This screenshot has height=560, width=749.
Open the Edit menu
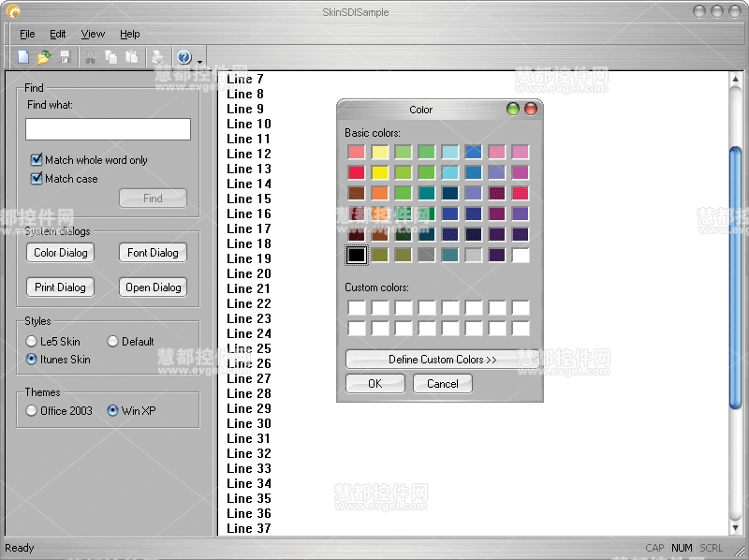[58, 34]
